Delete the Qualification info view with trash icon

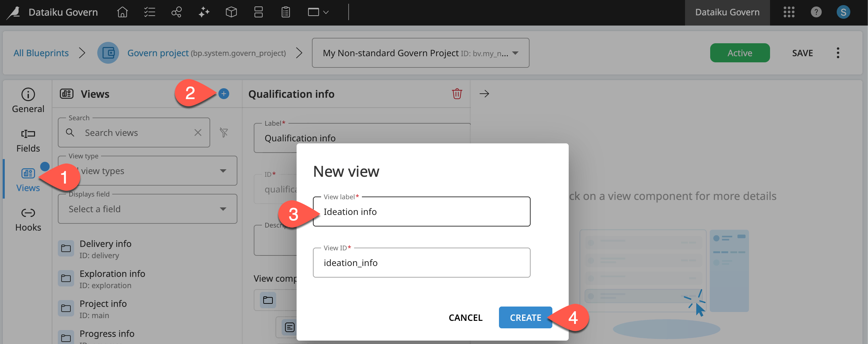[x=457, y=94]
